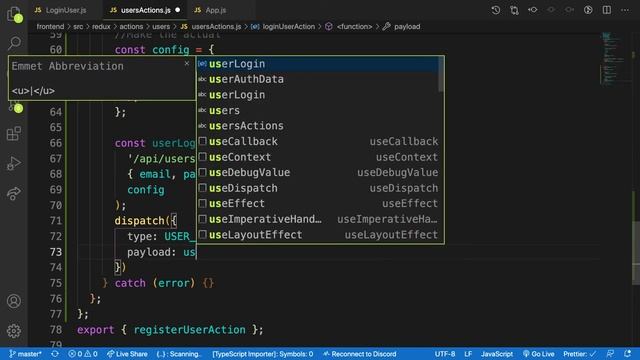The height and width of the screenshot is (360, 640).
Task: Click the run code icon in toolbar
Action: 588,10
